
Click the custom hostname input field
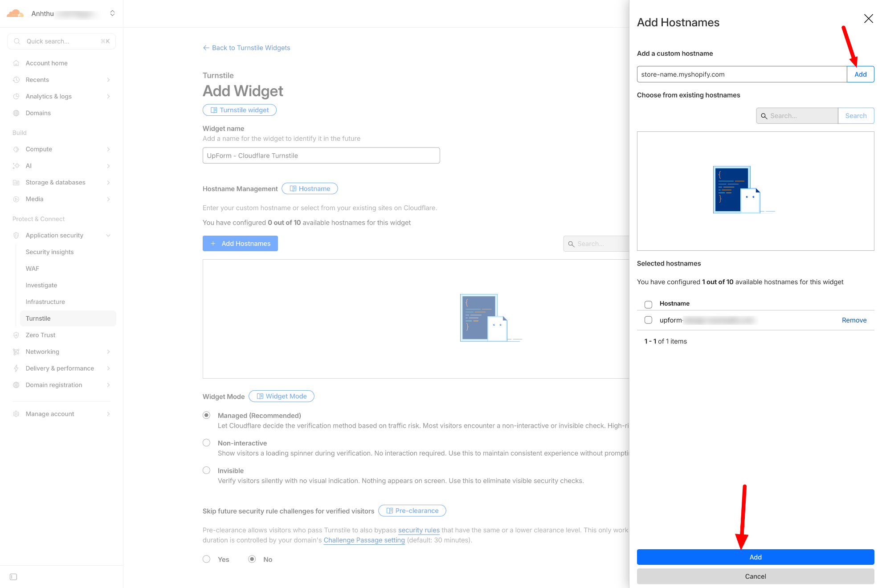[x=742, y=74]
